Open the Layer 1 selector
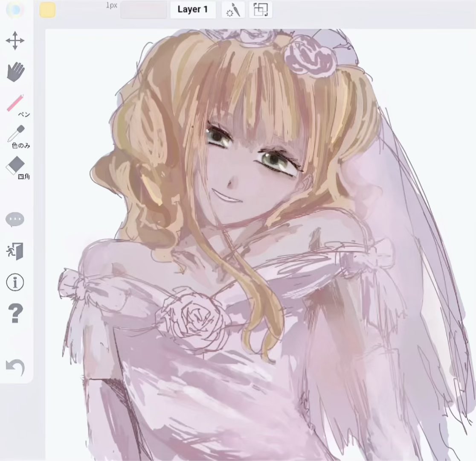The image size is (476, 461). click(193, 9)
